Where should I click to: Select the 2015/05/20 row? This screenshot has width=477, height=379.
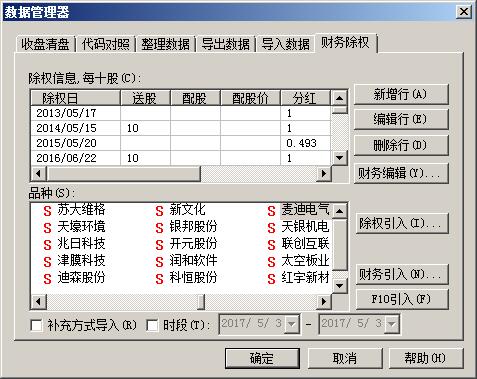pyautogui.click(x=181, y=143)
